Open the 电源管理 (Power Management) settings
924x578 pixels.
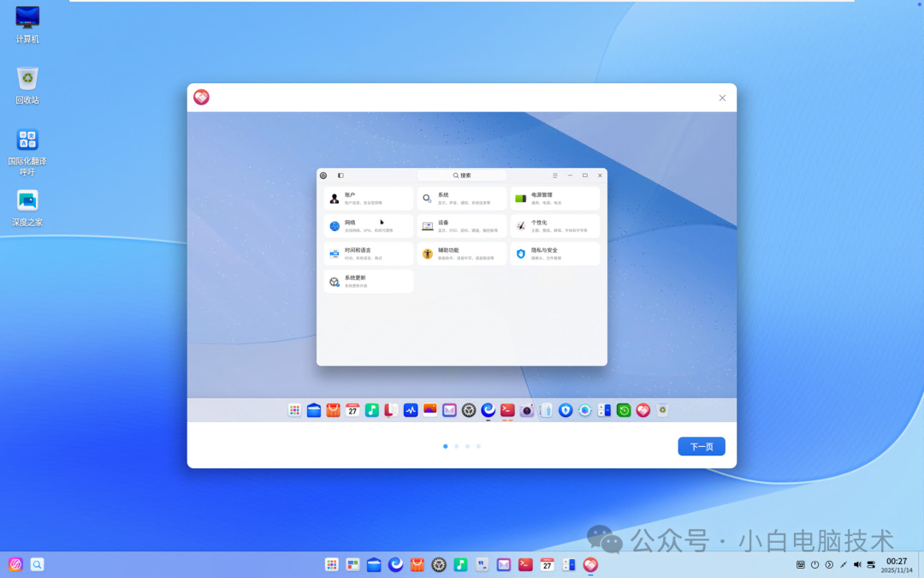click(x=555, y=198)
